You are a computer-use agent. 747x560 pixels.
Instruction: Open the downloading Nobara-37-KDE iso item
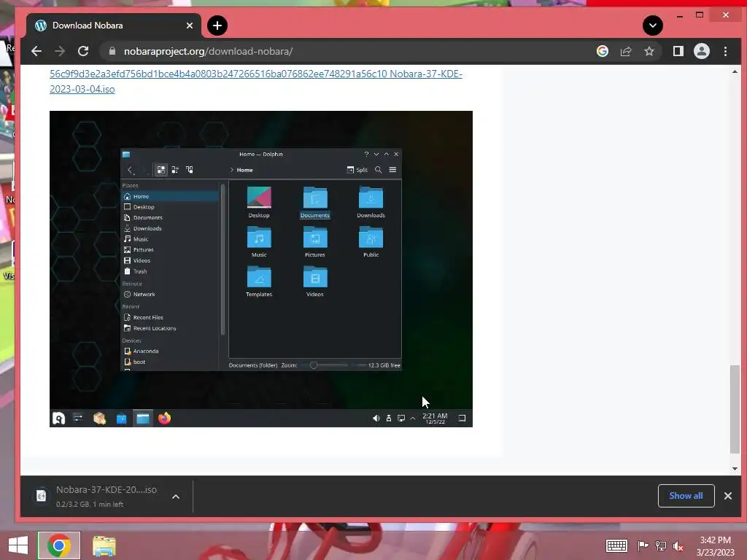click(107, 496)
